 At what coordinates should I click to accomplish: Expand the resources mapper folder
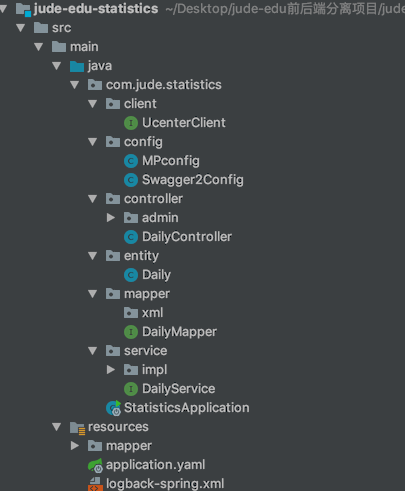(75, 446)
